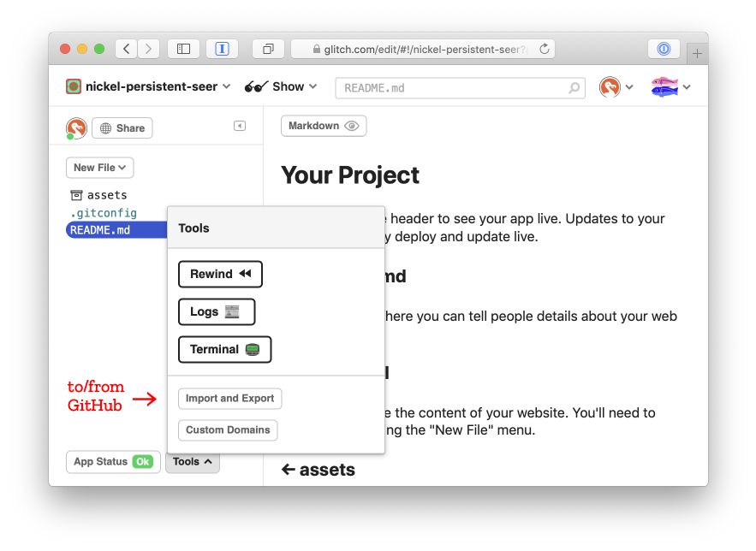This screenshot has height=551, width=756.
Task: Click the Share button
Action: point(122,128)
